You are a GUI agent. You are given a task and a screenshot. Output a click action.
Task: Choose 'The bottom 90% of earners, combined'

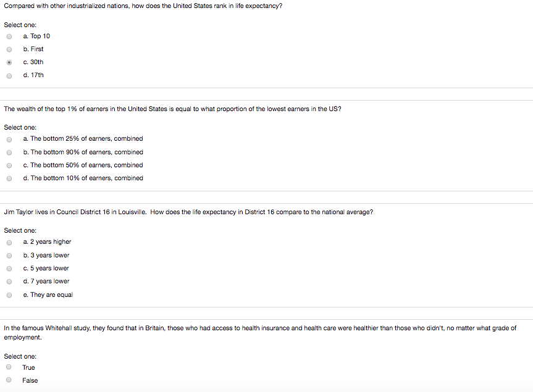point(9,152)
